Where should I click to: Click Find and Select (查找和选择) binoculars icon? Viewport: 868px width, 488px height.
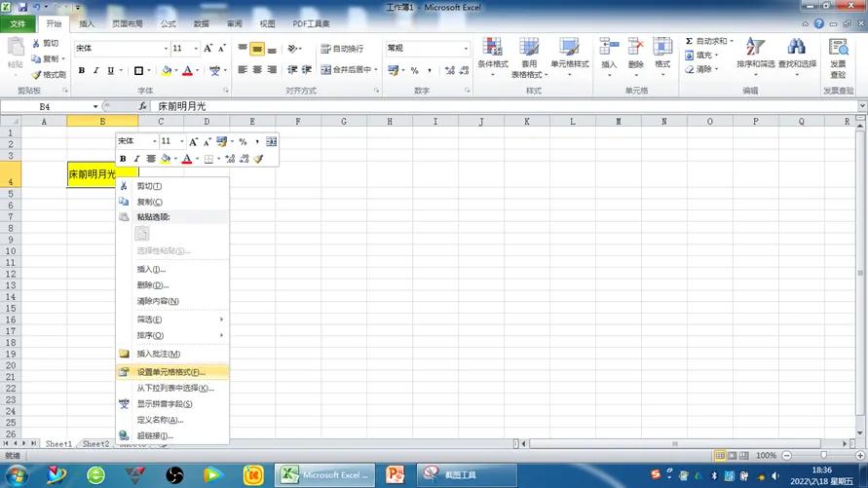pos(796,54)
